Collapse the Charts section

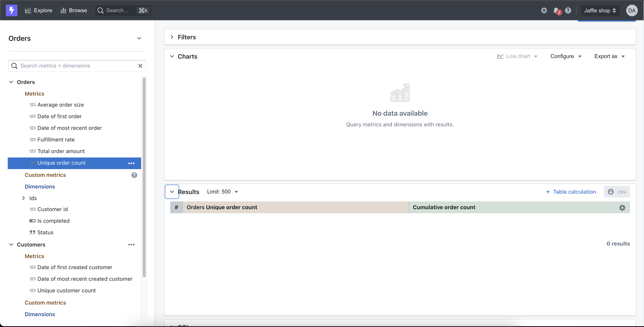click(x=172, y=56)
